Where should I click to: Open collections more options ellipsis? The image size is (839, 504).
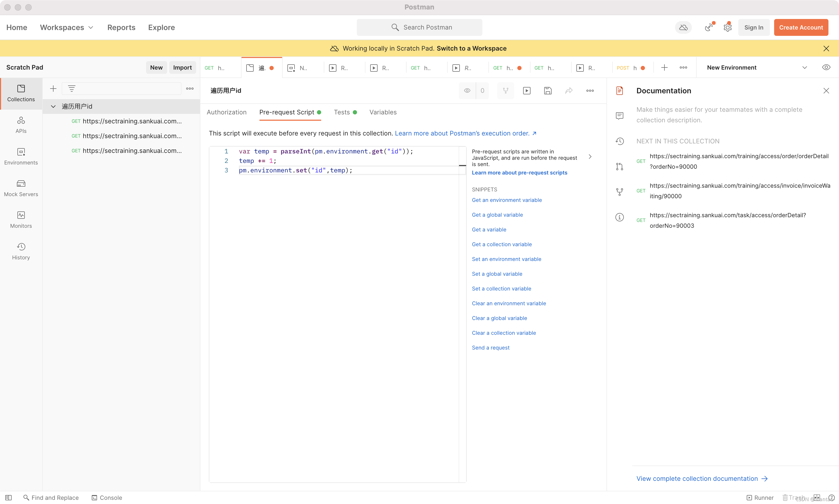190,89
